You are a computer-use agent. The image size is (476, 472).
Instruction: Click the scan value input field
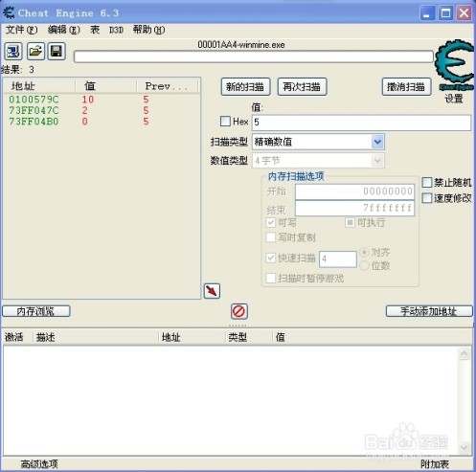(x=361, y=123)
